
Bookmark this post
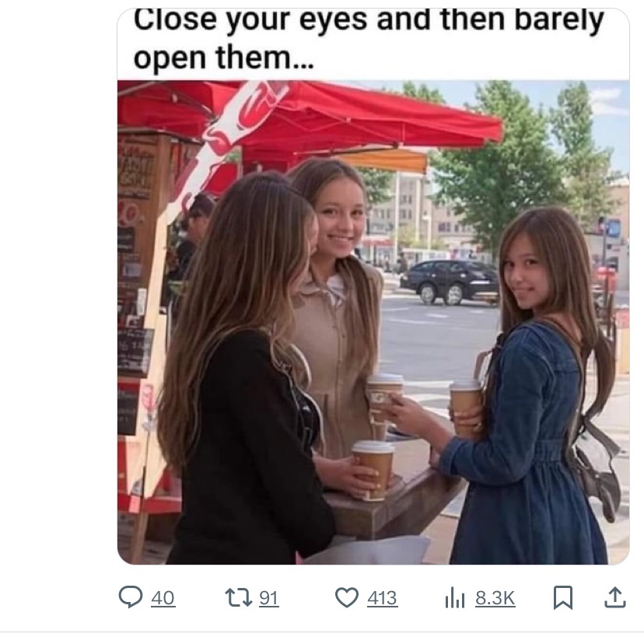562,597
